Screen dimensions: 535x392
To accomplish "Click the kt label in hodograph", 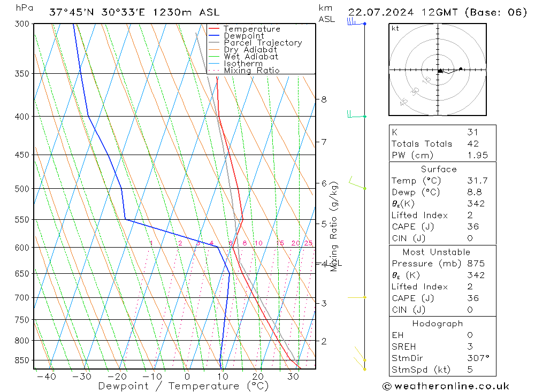I will pos(395,28).
